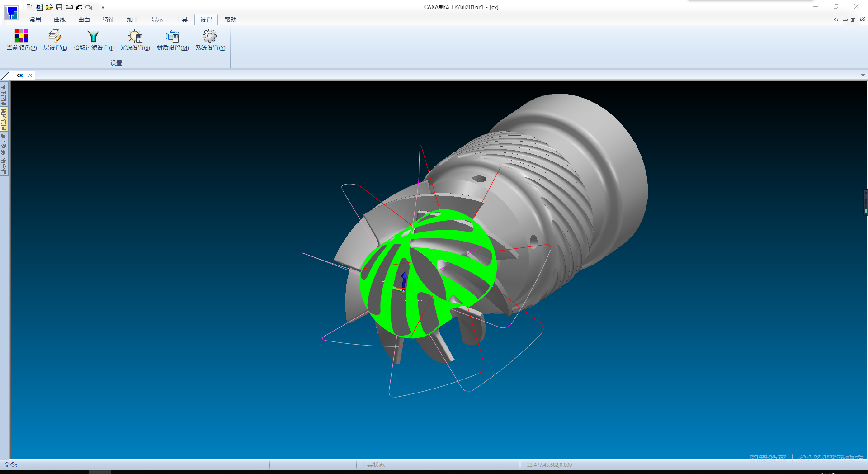Open 系统设置(Y) system settings
This screenshot has width=868, height=474.
point(210,40)
